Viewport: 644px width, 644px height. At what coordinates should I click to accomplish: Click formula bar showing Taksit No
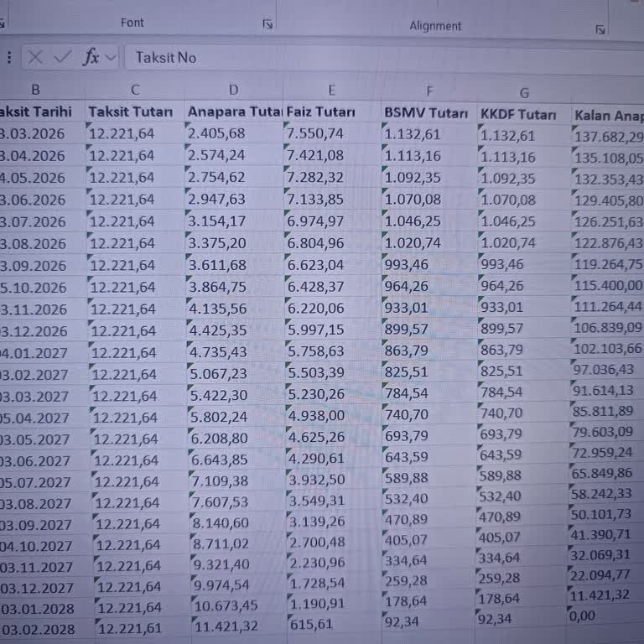(382, 60)
